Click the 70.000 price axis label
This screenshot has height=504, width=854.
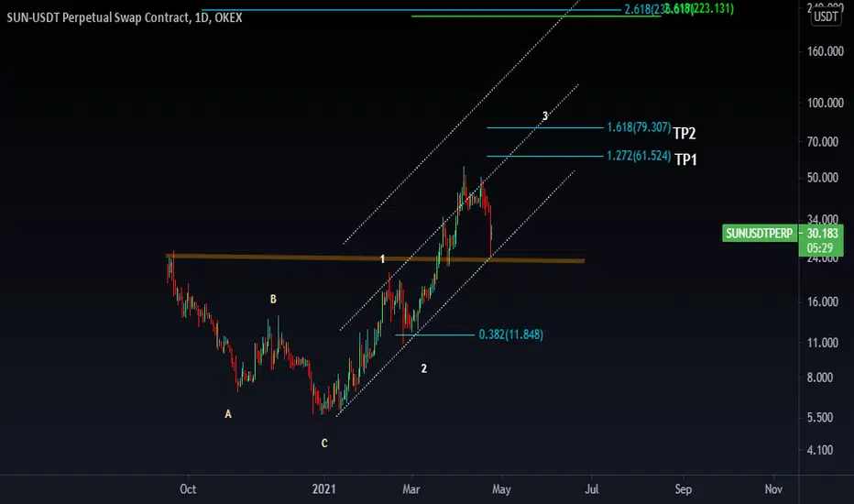coord(823,142)
